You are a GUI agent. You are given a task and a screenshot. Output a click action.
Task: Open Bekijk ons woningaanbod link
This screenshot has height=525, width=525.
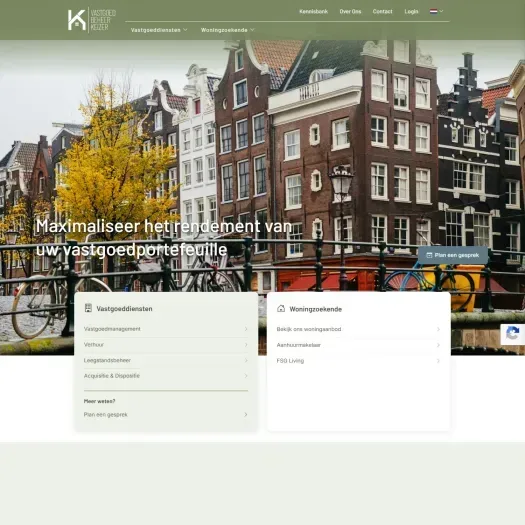[309, 329]
